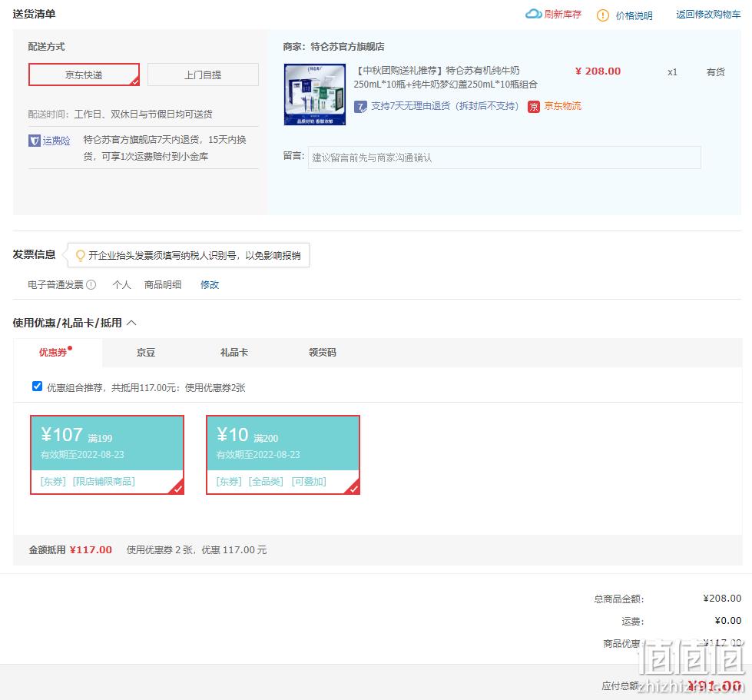Click the red 京 logistics icon

534,107
